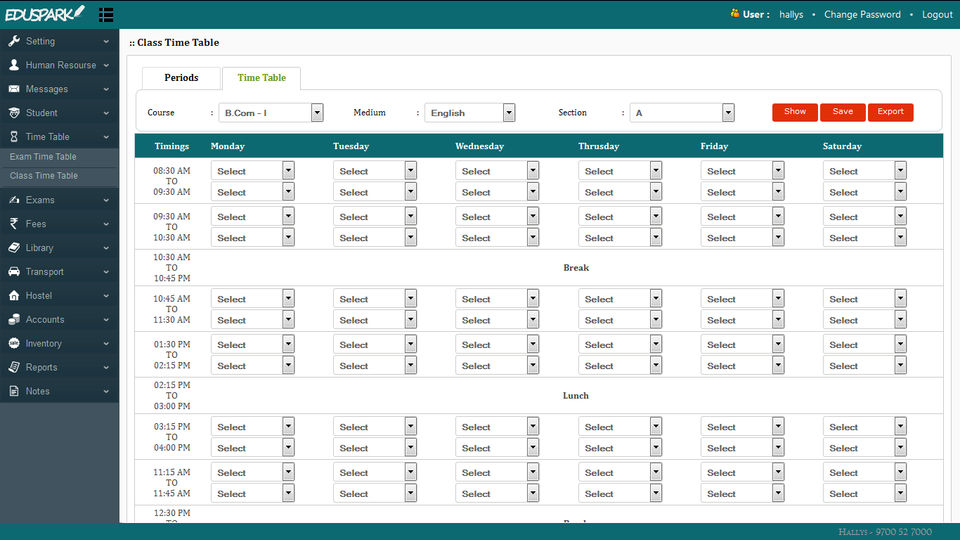Click the red Show button
Image resolution: width=960 pixels, height=540 pixels.
coord(795,112)
